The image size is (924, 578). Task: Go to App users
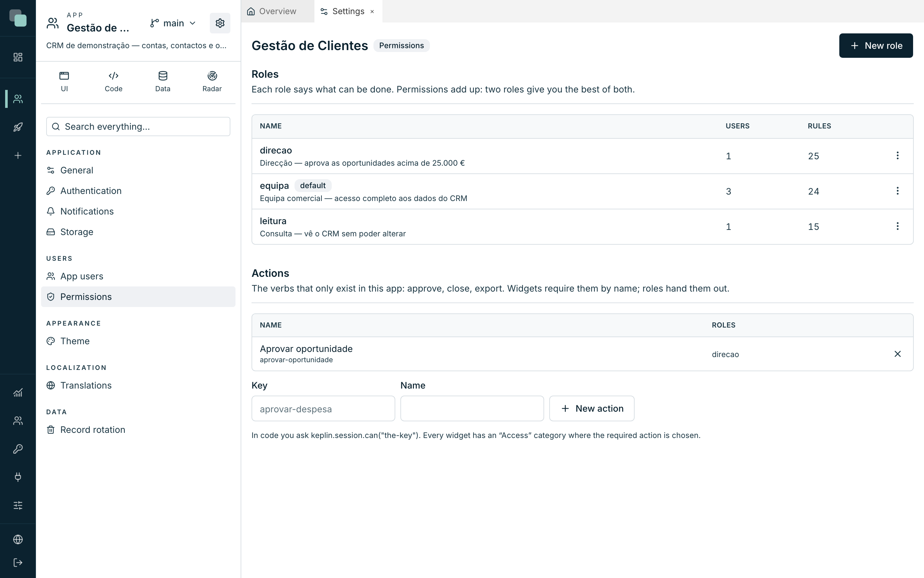tap(138, 276)
